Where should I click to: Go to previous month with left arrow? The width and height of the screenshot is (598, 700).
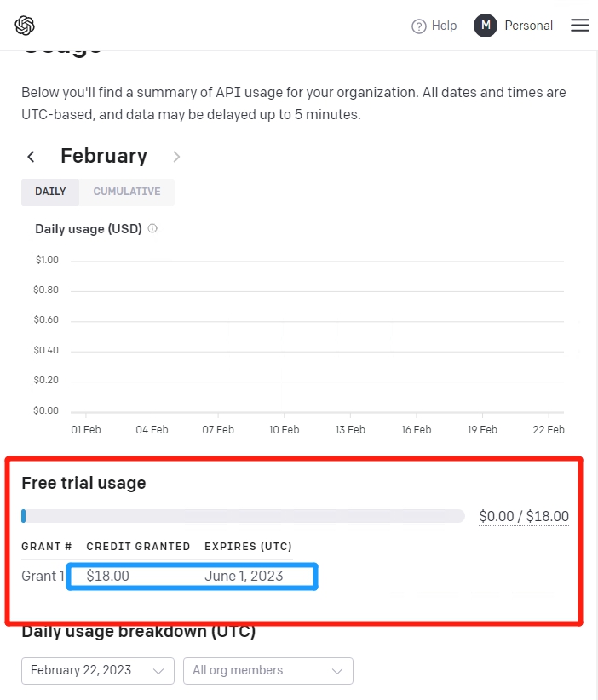(x=31, y=157)
